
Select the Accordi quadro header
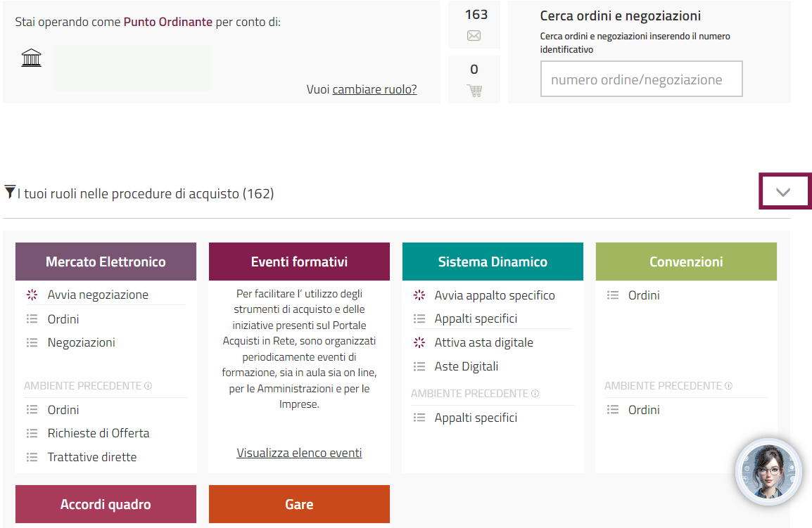click(106, 504)
